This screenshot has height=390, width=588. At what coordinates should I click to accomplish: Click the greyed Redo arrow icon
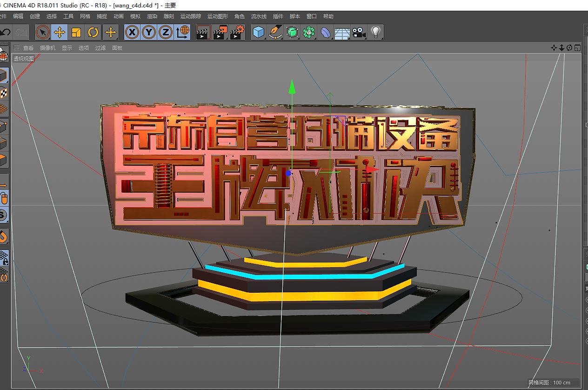pos(20,32)
